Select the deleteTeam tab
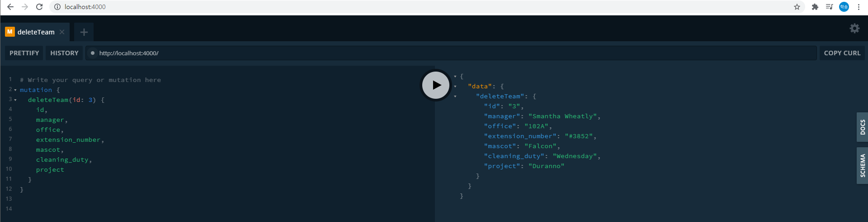Screen dimensions: 868x222 36,32
